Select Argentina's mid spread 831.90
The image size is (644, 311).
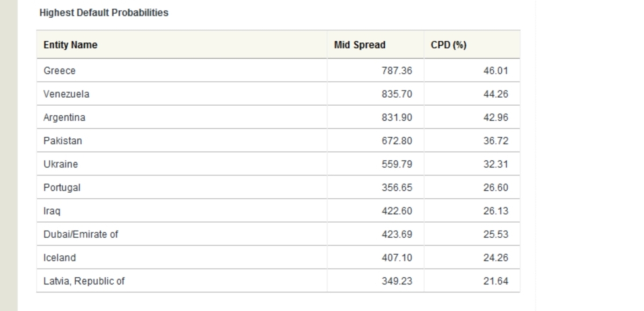click(397, 117)
